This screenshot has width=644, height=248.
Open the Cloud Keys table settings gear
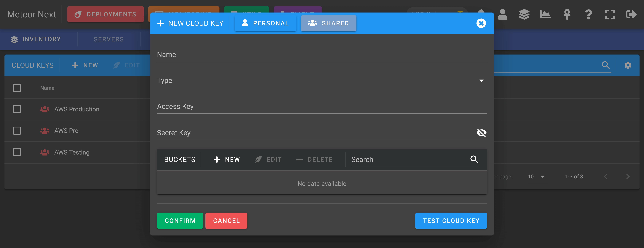point(628,65)
